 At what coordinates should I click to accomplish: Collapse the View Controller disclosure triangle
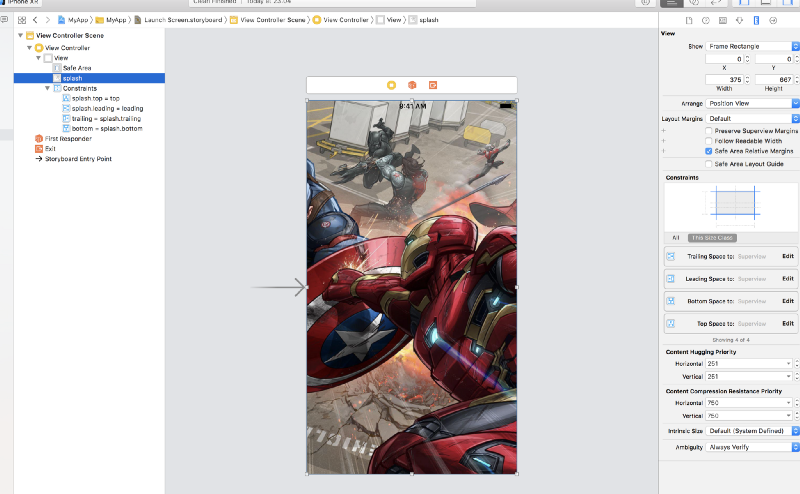tap(30, 48)
